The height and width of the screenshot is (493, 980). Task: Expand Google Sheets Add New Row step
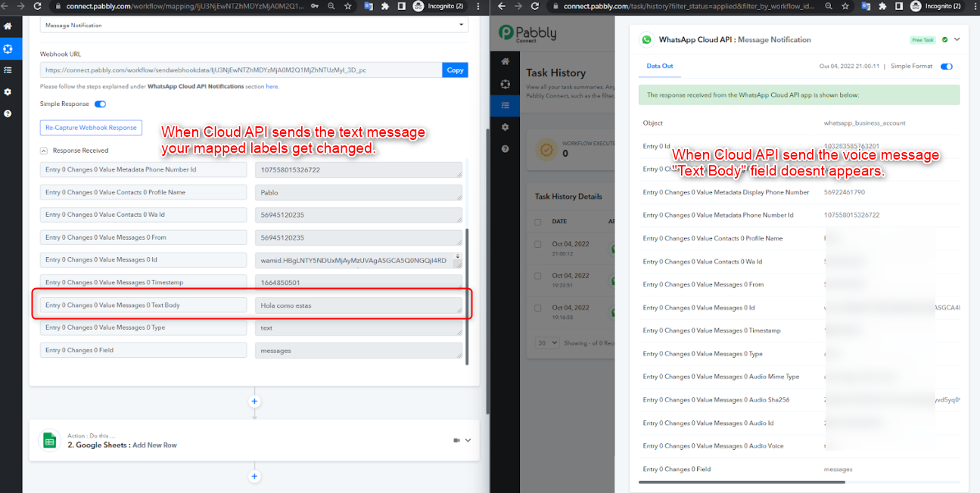[x=468, y=440]
